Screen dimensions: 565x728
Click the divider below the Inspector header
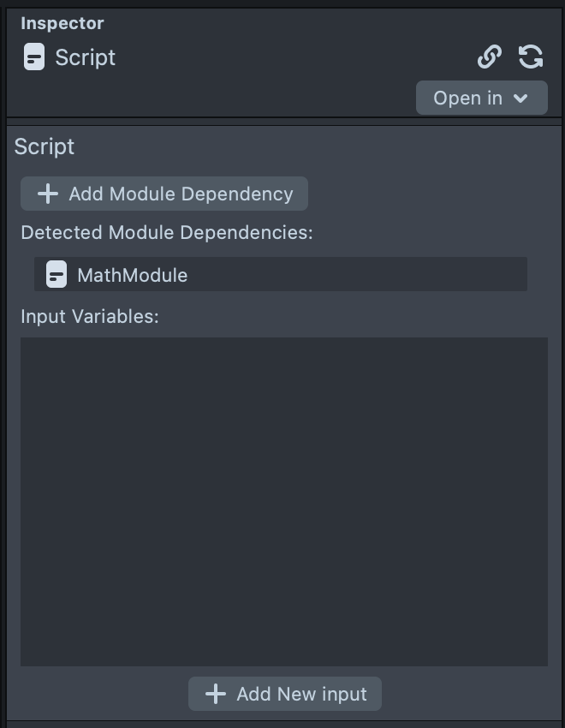click(283, 121)
